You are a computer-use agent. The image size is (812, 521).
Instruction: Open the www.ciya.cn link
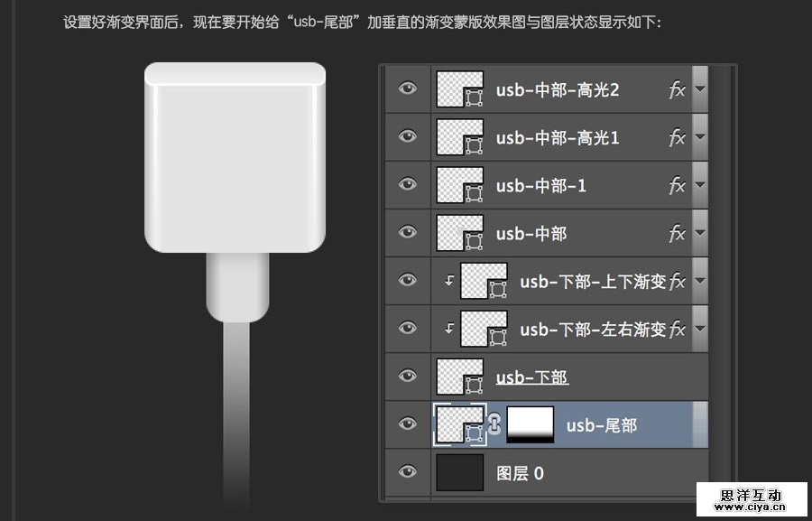tap(752, 508)
